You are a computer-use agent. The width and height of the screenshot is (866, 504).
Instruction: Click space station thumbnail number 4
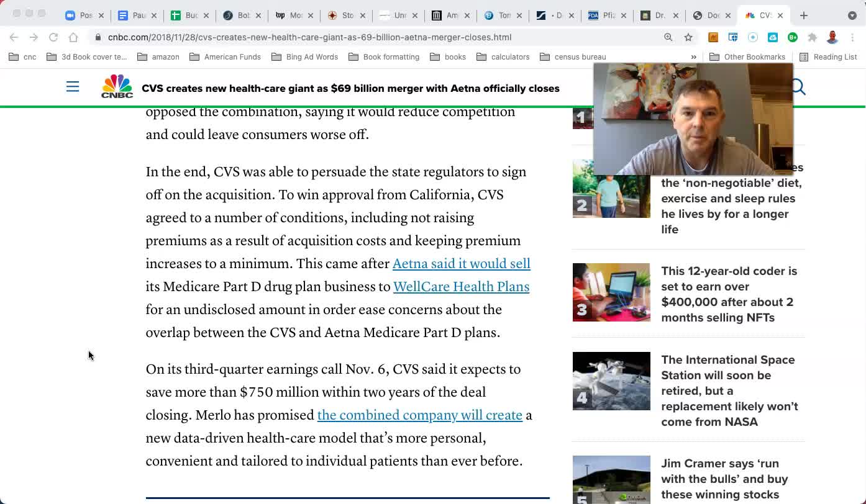[x=611, y=381]
